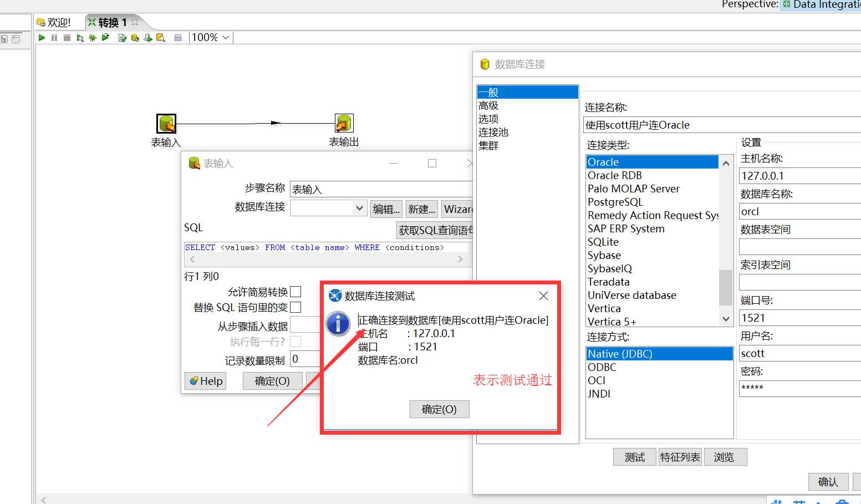This screenshot has width=861, height=504.
Task: Click 新建... button in 表输入 dialog
Action: tap(422, 209)
